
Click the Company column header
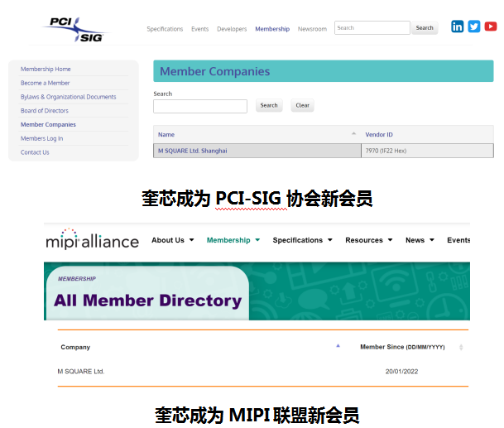[75, 347]
